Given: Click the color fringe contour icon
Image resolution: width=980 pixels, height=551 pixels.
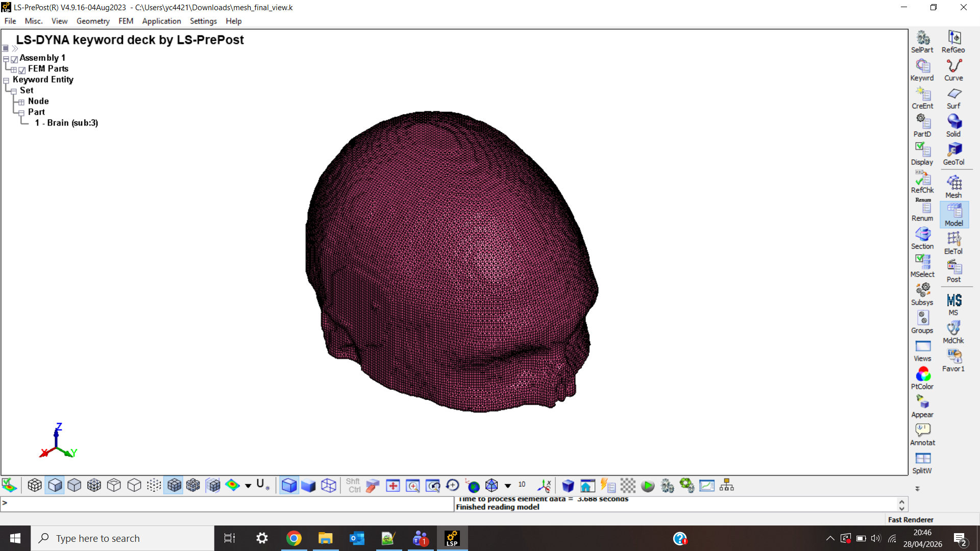Looking at the screenshot, I should (x=232, y=486).
